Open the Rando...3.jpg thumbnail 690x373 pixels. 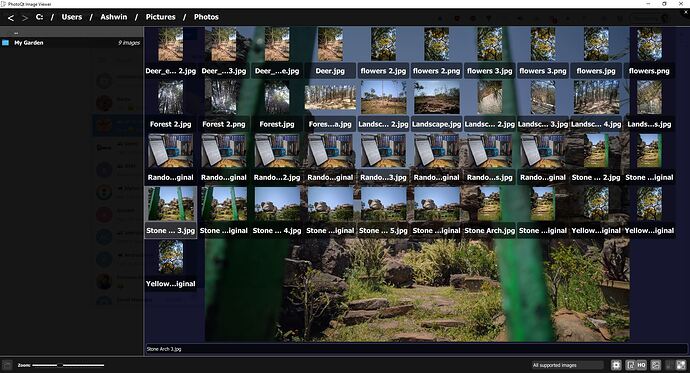[383, 158]
